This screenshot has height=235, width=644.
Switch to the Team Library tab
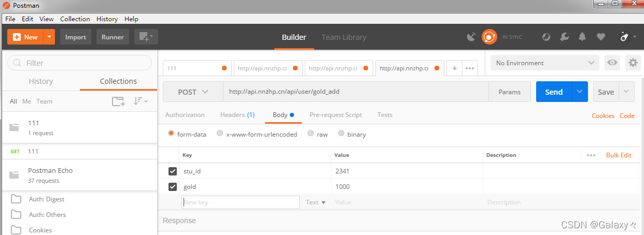pyautogui.click(x=344, y=37)
